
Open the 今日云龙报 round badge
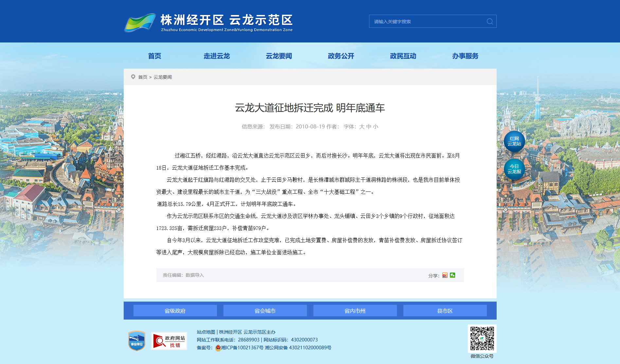[x=514, y=169]
